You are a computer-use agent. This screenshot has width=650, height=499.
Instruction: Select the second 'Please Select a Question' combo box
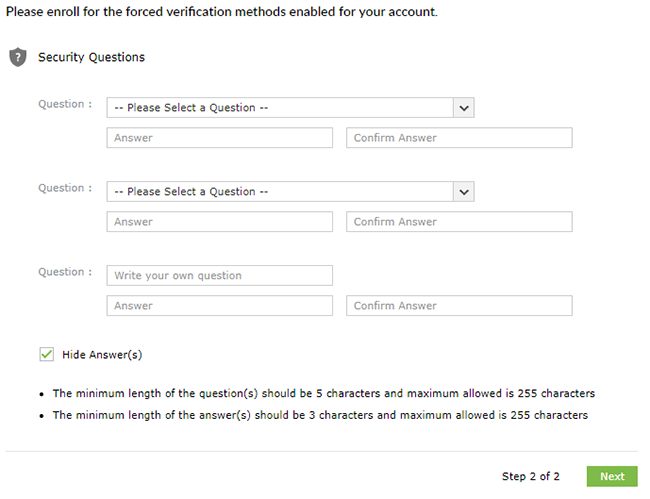(290, 192)
